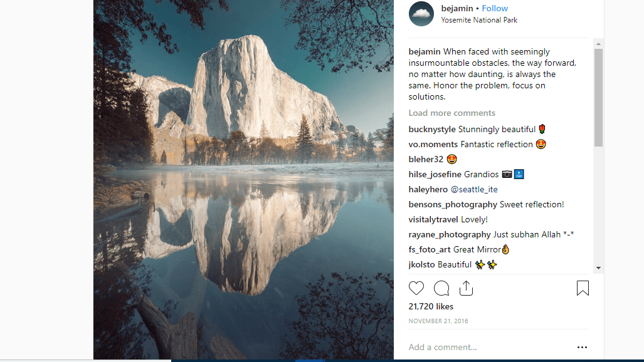This screenshot has height=362, width=644.
Task: Save post with the bookmark icon
Action: 583,288
